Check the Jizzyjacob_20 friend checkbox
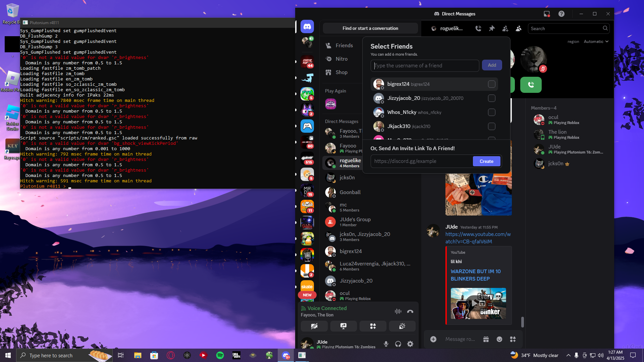This screenshot has width=644, height=362. coord(492,98)
